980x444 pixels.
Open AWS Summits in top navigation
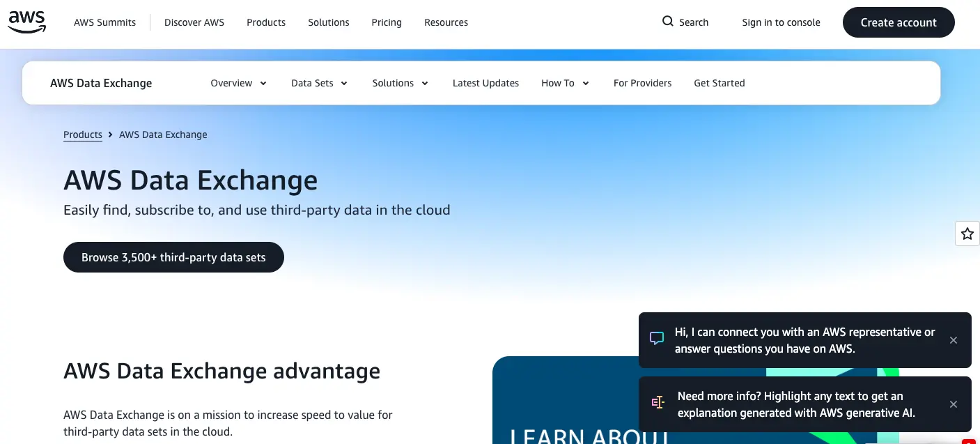tap(105, 22)
